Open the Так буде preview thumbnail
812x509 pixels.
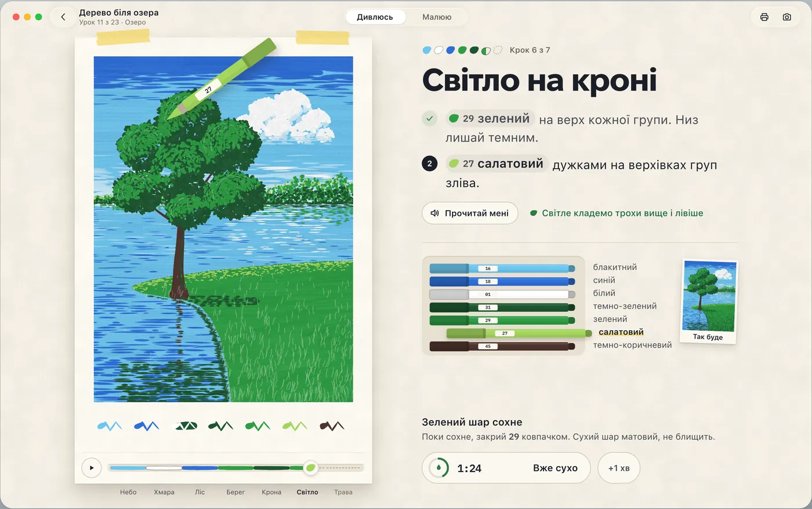tap(708, 302)
